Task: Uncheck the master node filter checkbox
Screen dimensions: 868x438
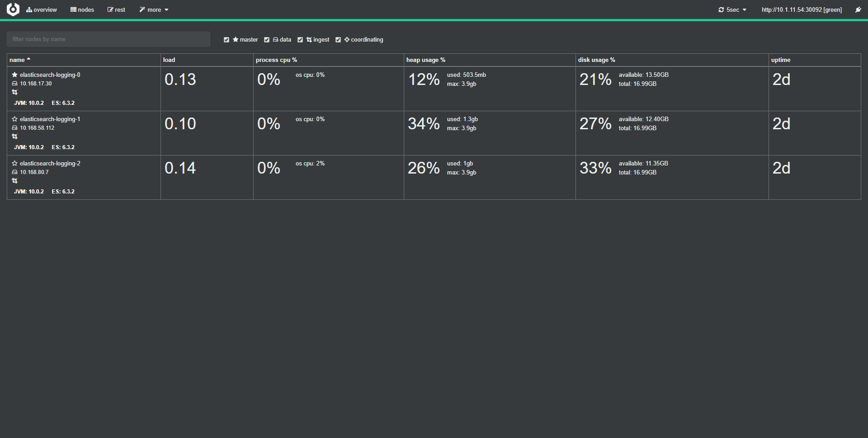Action: click(226, 40)
